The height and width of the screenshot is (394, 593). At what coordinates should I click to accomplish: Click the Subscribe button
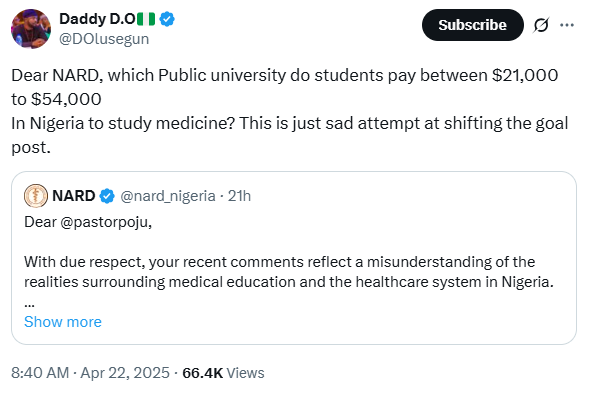(x=472, y=25)
